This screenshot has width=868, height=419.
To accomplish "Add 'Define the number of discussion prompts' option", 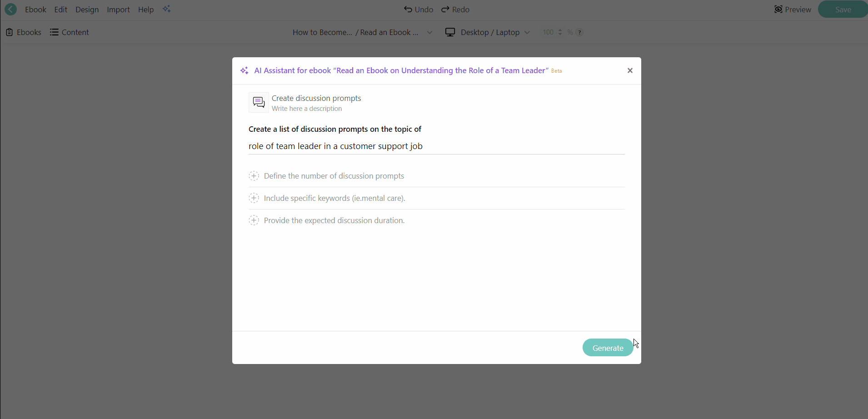I will click(254, 176).
